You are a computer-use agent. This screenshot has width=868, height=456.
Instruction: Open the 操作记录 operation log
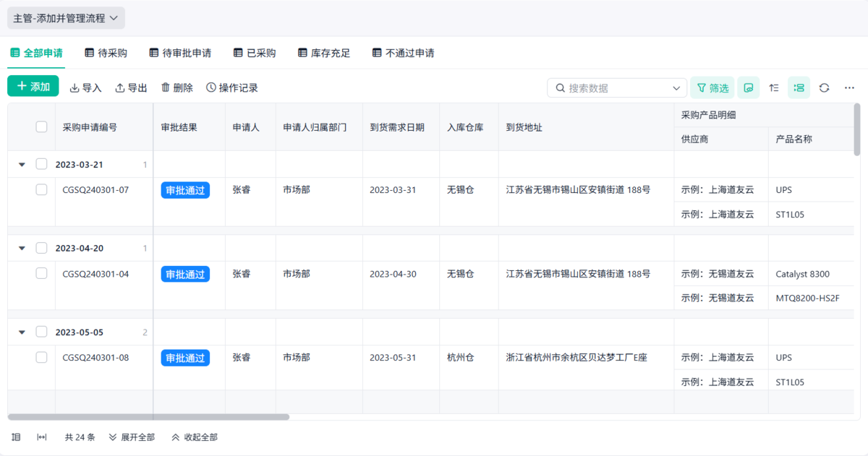tap(231, 87)
